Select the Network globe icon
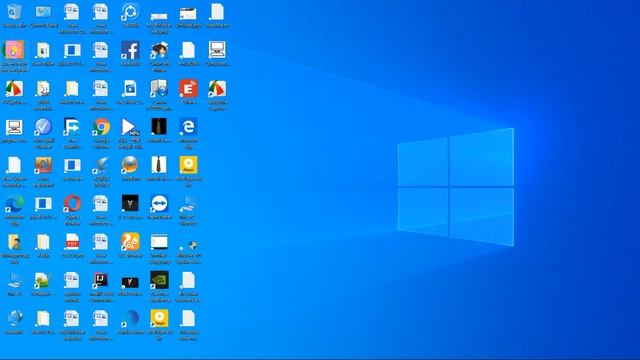 (x=15, y=318)
